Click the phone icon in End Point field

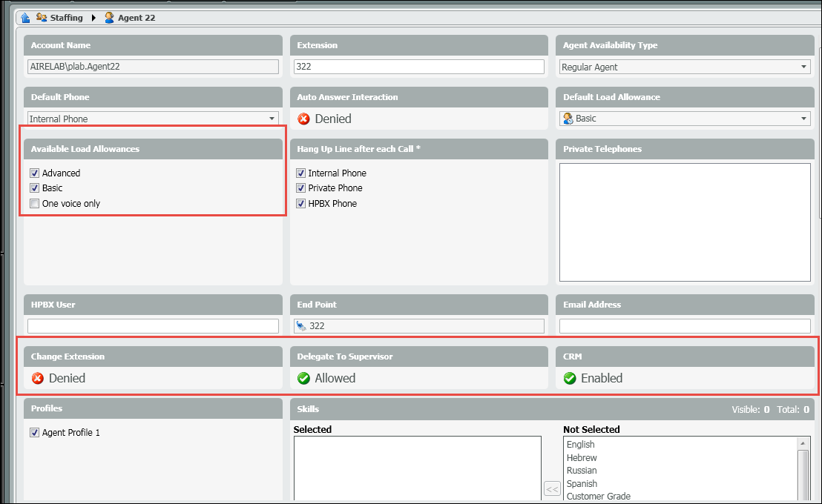click(301, 325)
